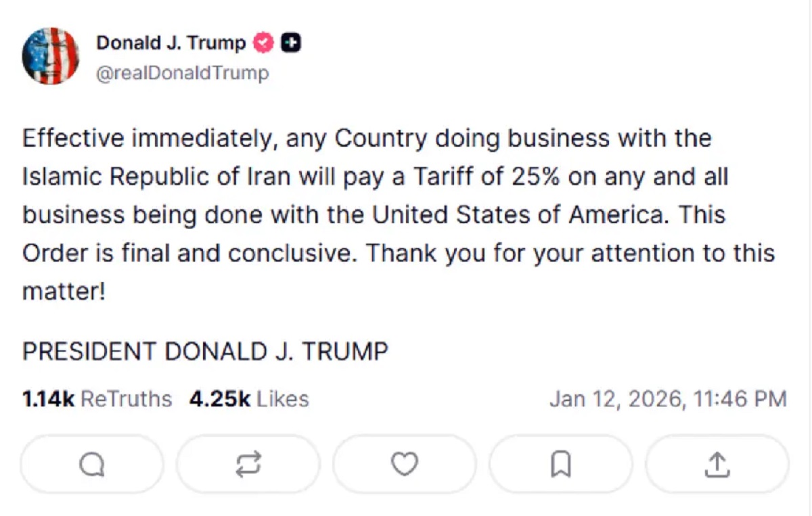ReTruth this post using the arrows icon
This screenshot has width=812, height=516.
click(248, 464)
